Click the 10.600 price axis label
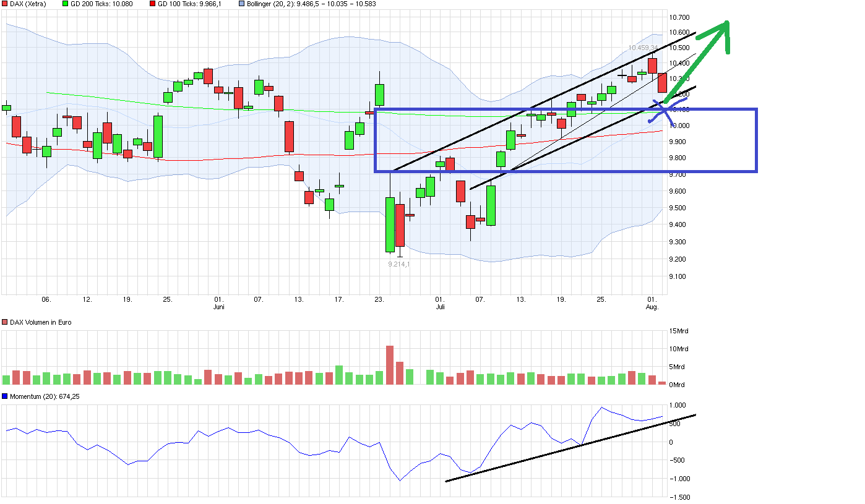This screenshot has width=865, height=504. (681, 33)
